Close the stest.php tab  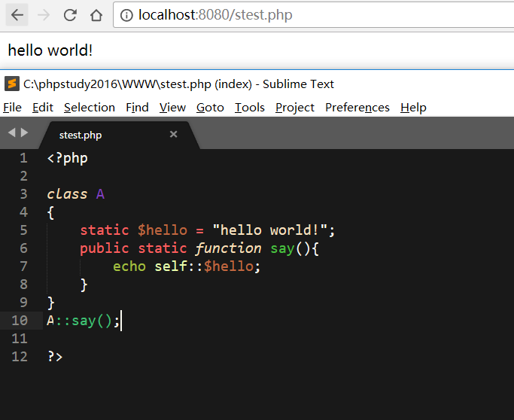(173, 135)
